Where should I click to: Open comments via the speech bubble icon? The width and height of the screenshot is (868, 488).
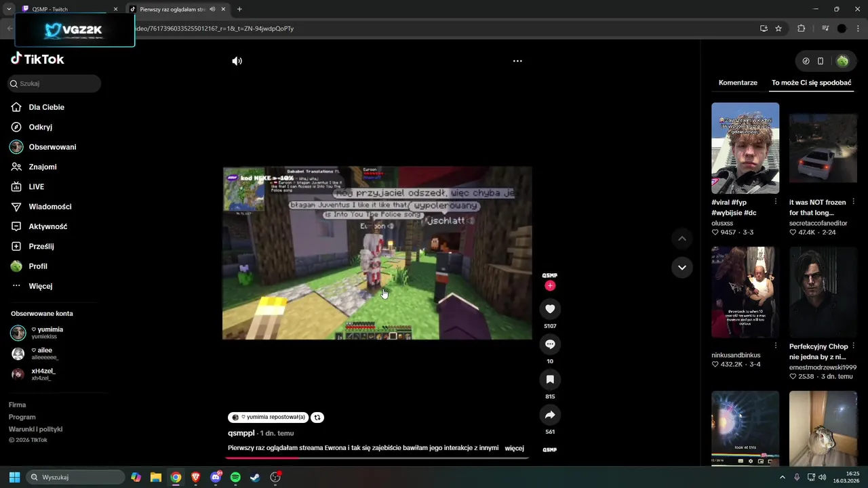[x=550, y=344]
